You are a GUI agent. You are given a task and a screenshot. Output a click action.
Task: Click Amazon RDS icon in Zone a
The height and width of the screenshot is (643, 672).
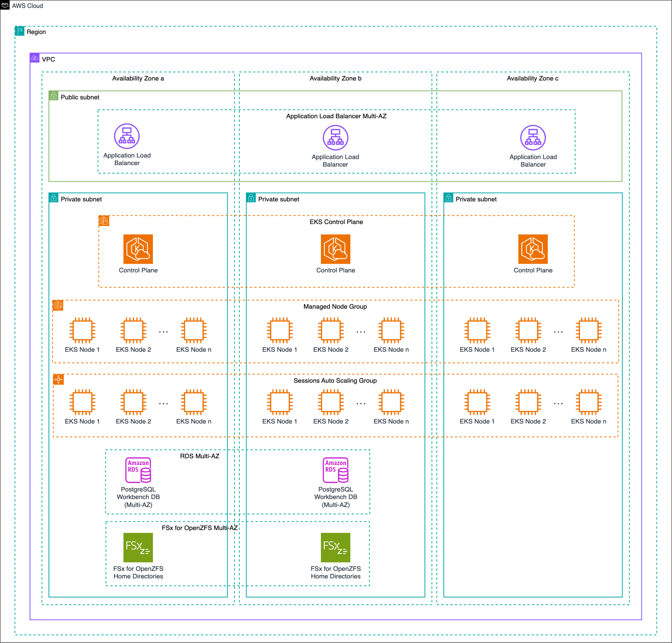point(138,470)
